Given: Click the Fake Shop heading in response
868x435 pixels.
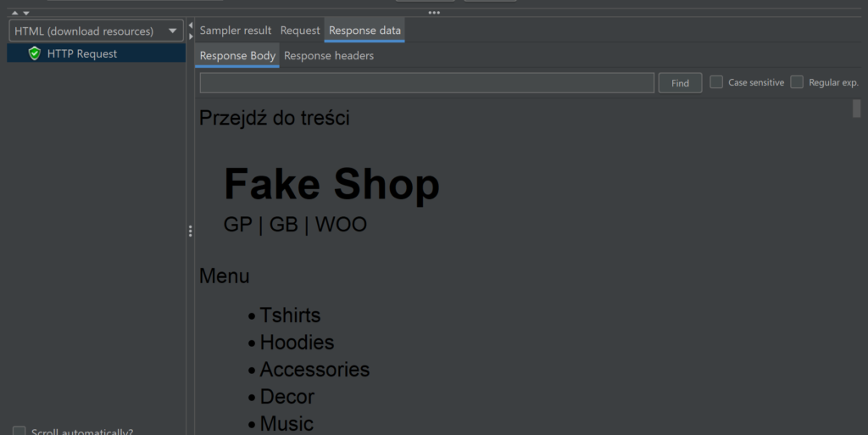Looking at the screenshot, I should click(331, 184).
